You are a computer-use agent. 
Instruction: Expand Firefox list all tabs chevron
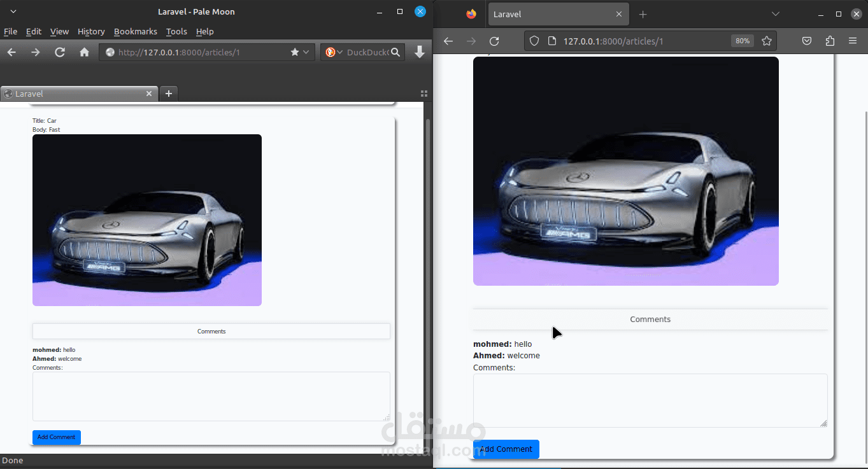pos(775,14)
